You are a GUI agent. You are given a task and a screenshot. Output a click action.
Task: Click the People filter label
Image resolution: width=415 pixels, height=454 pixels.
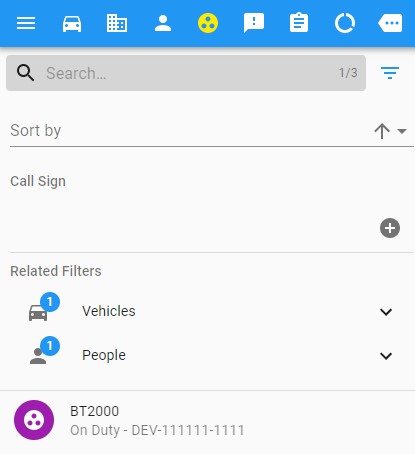coord(104,355)
